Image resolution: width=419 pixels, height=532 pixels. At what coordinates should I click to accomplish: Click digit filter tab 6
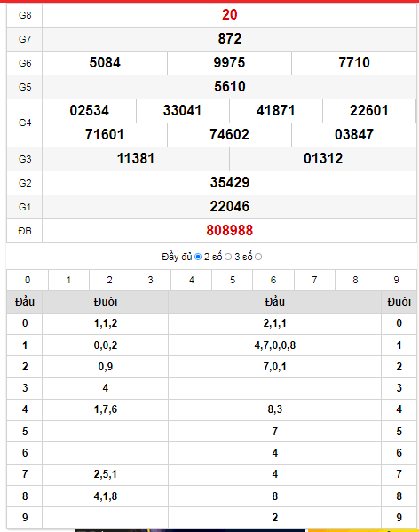pyautogui.click(x=273, y=280)
